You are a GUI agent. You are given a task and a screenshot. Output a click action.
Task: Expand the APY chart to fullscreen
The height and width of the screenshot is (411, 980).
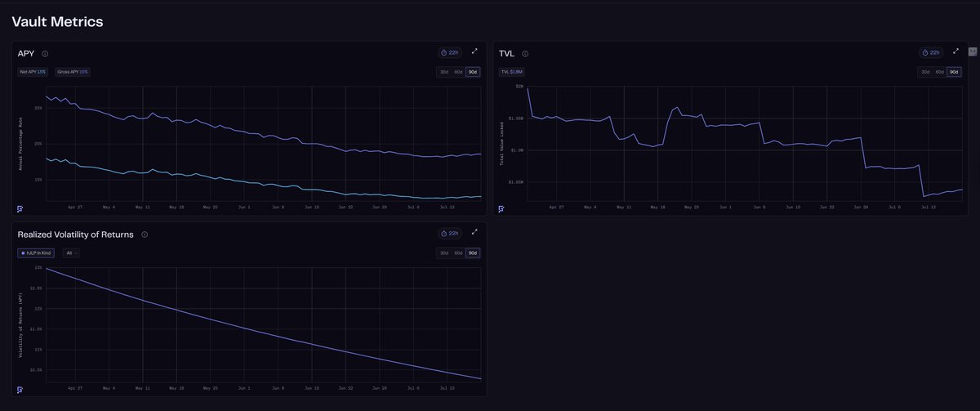pos(474,51)
